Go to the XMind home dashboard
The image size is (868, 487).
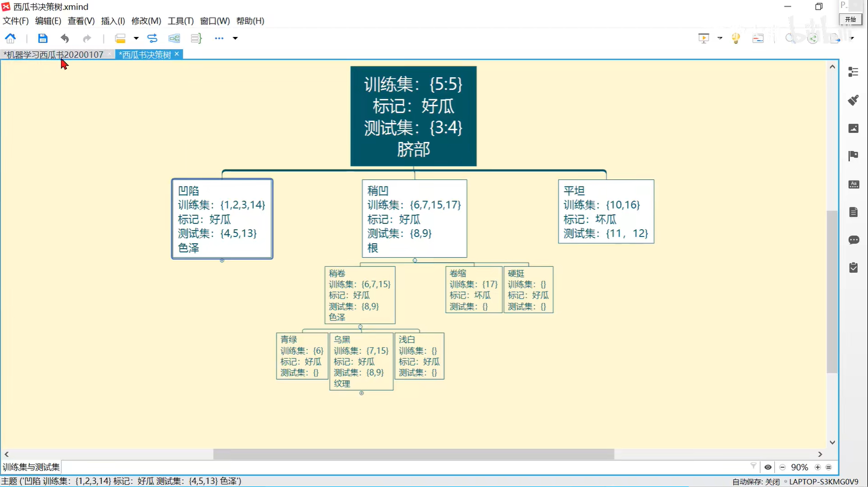(x=11, y=38)
